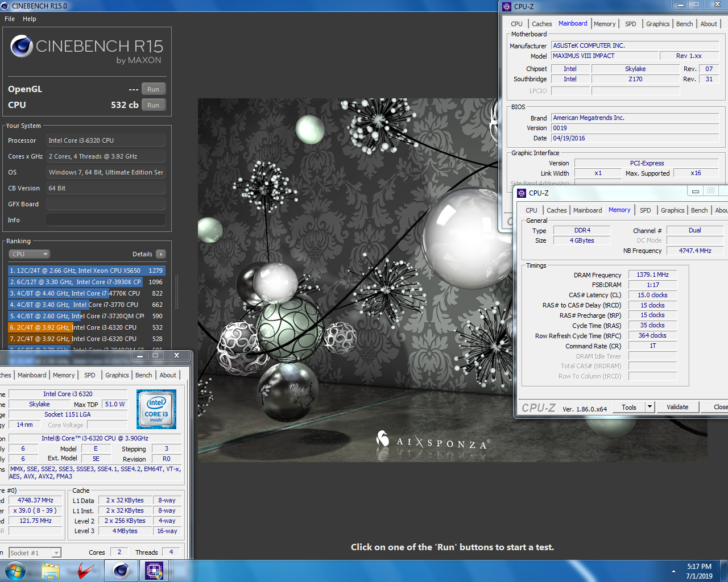Viewport: 728px width, 582px height.
Task: Open Bench tab in Mainboard CPU-Z window
Action: (x=685, y=24)
